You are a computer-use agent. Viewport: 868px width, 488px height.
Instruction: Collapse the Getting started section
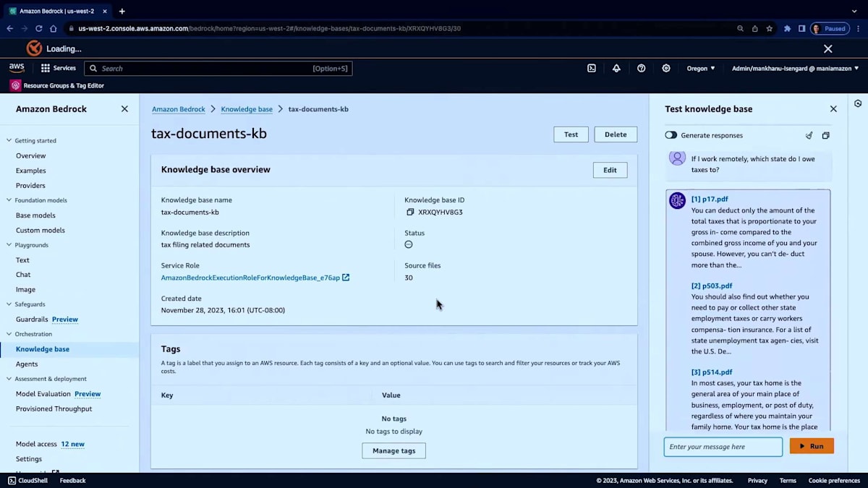9,141
